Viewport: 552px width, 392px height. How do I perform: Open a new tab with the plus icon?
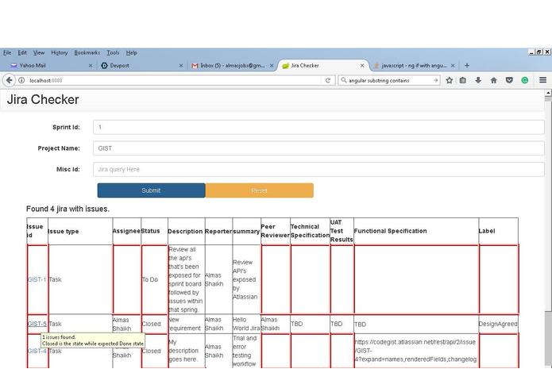pyautogui.click(x=467, y=65)
